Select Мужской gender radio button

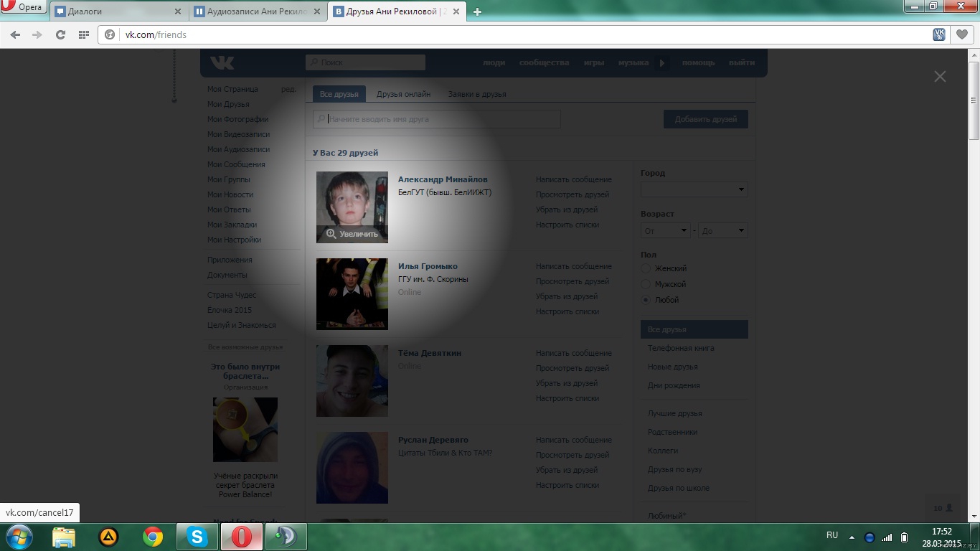(x=646, y=284)
